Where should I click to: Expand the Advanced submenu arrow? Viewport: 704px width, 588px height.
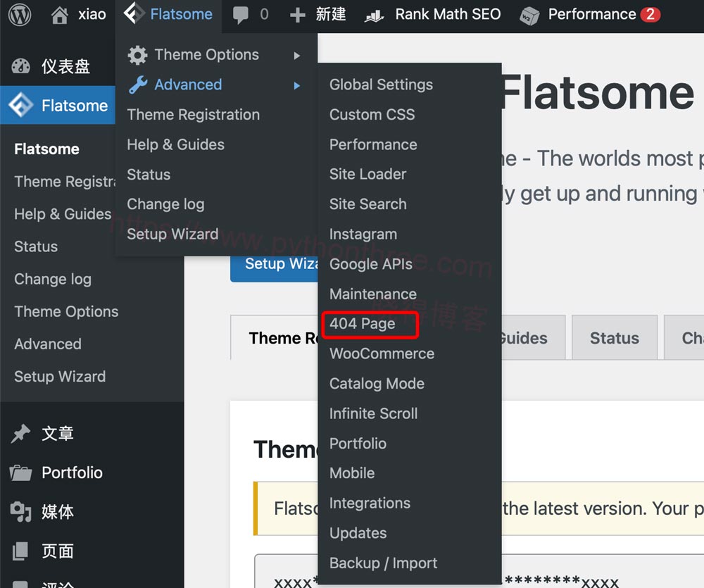click(296, 85)
